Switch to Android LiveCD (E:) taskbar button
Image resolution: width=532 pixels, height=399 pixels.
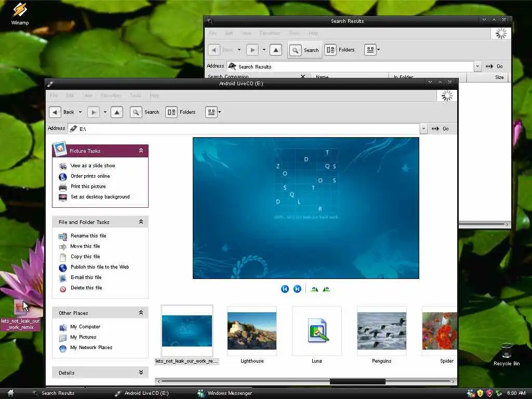pyautogui.click(x=142, y=393)
